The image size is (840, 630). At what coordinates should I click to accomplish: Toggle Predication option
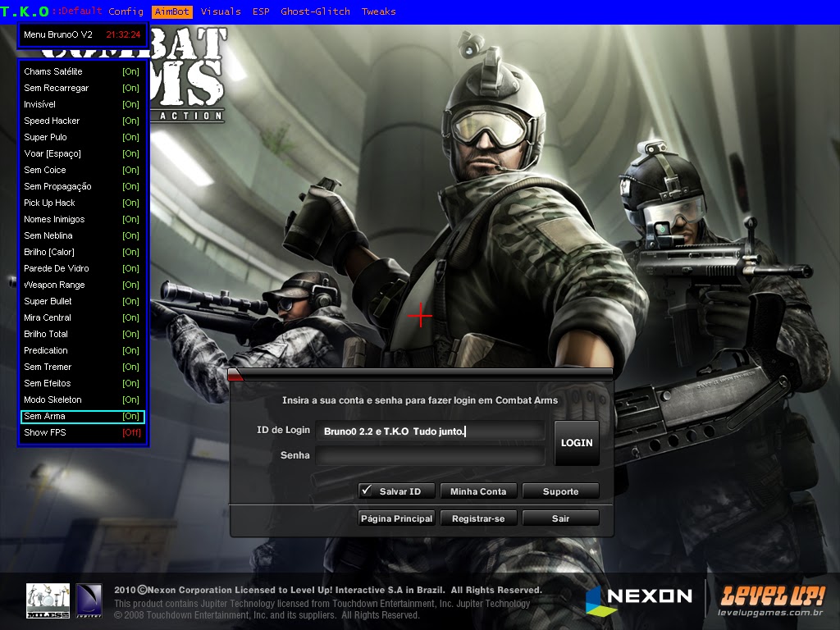pyautogui.click(x=82, y=350)
